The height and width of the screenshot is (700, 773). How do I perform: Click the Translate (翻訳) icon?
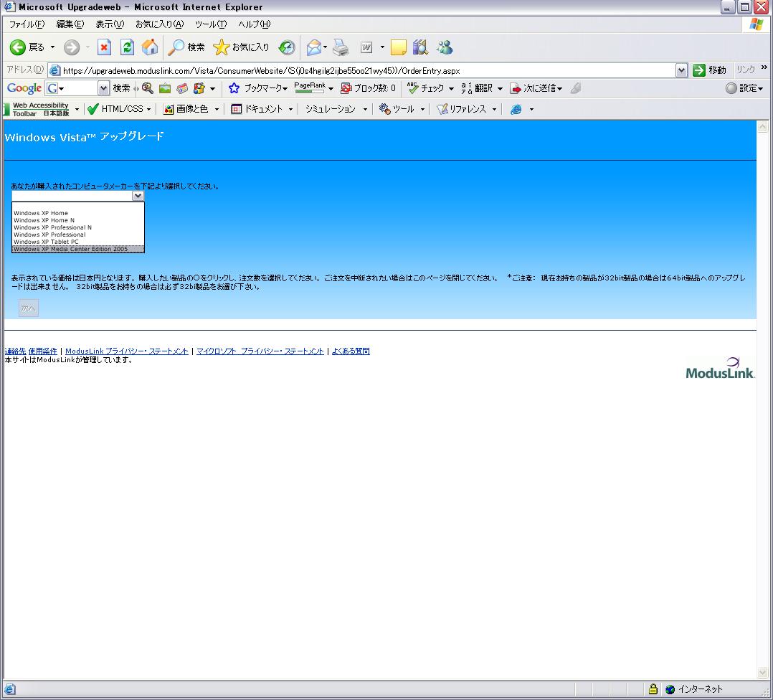466,88
